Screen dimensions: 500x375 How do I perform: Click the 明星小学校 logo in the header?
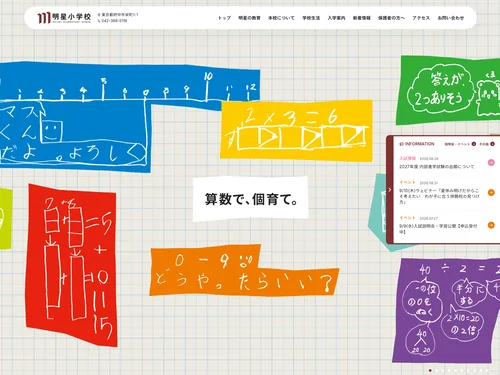pos(64,17)
